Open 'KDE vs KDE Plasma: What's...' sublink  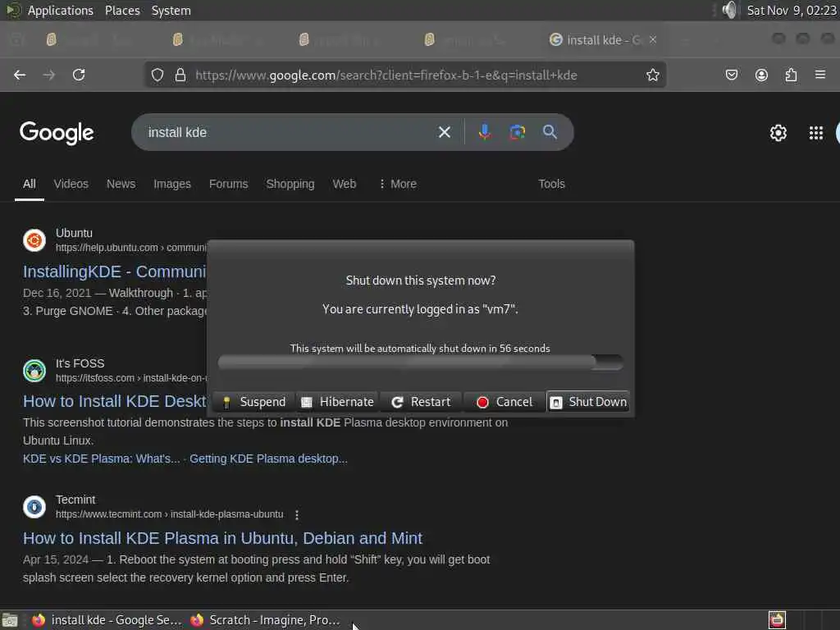tap(101, 459)
